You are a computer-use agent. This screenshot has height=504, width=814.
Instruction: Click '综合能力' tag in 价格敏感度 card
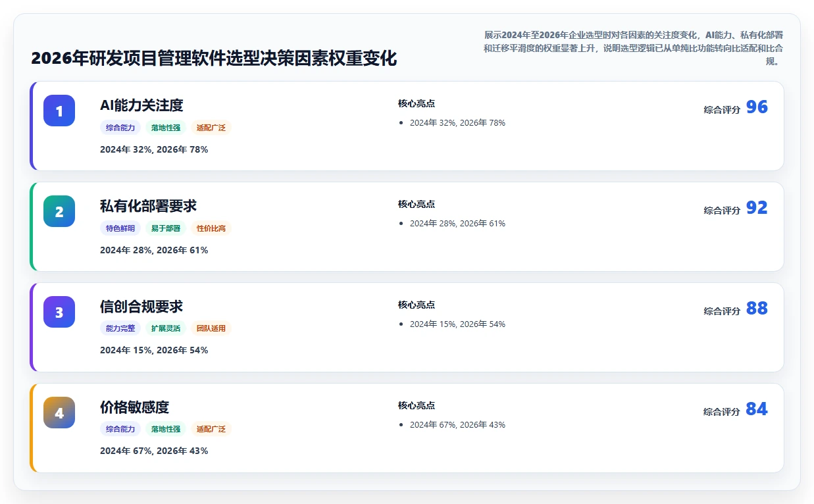click(x=120, y=429)
